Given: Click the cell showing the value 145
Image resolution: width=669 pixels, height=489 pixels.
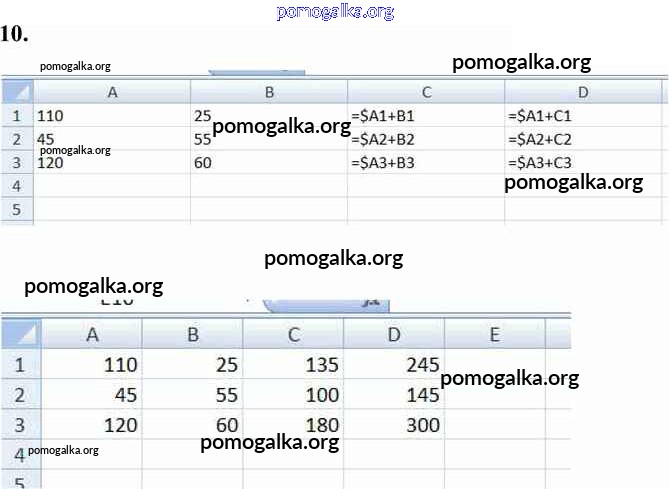Looking at the screenshot, I should click(394, 395).
